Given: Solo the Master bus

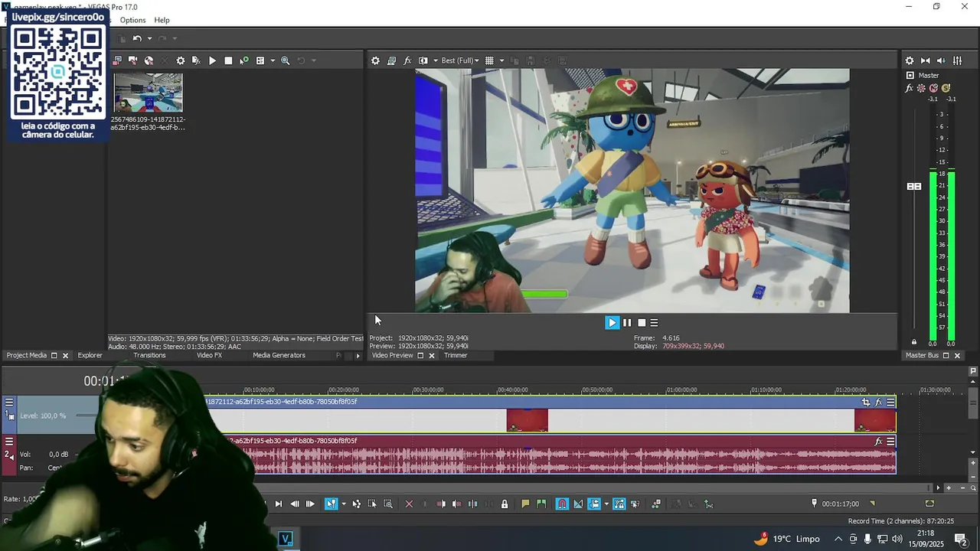Looking at the screenshot, I should (946, 88).
